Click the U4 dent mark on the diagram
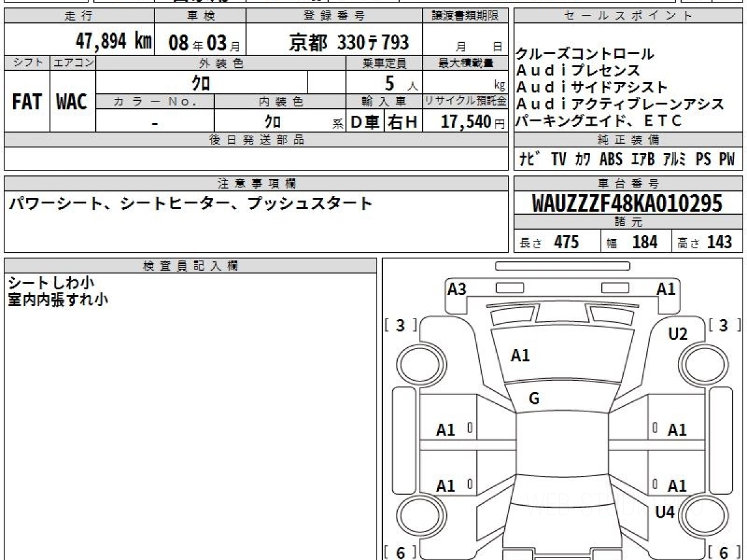This screenshot has width=747, height=560. pyautogui.click(x=665, y=512)
